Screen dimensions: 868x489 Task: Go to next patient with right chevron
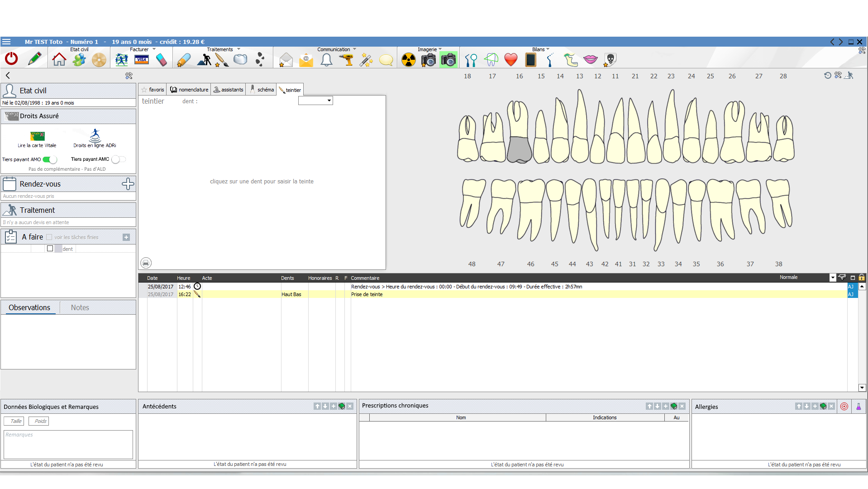[x=841, y=42]
